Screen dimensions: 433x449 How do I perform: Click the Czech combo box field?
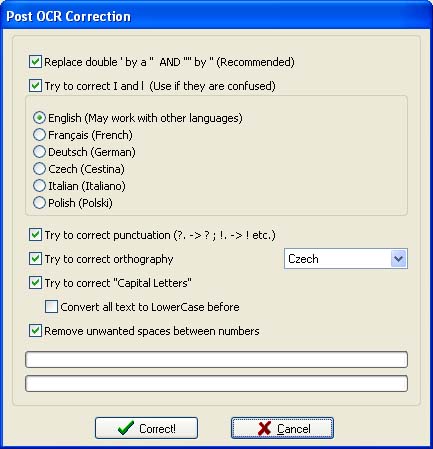(346, 259)
